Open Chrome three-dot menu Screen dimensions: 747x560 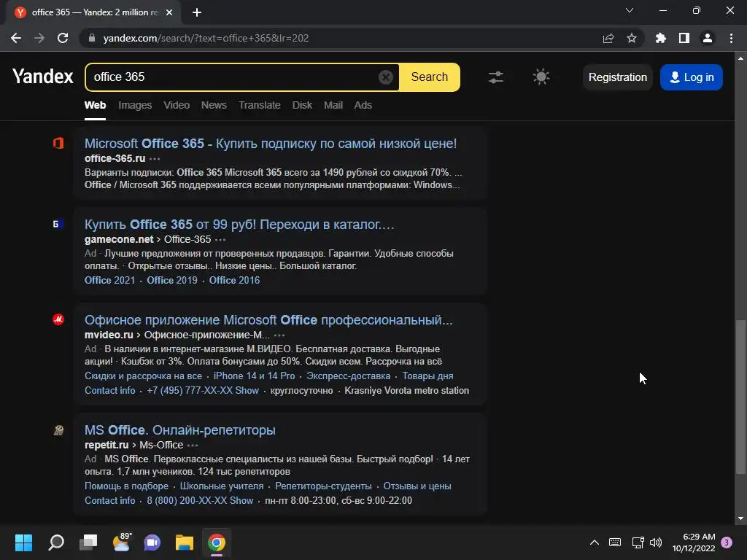731,38
